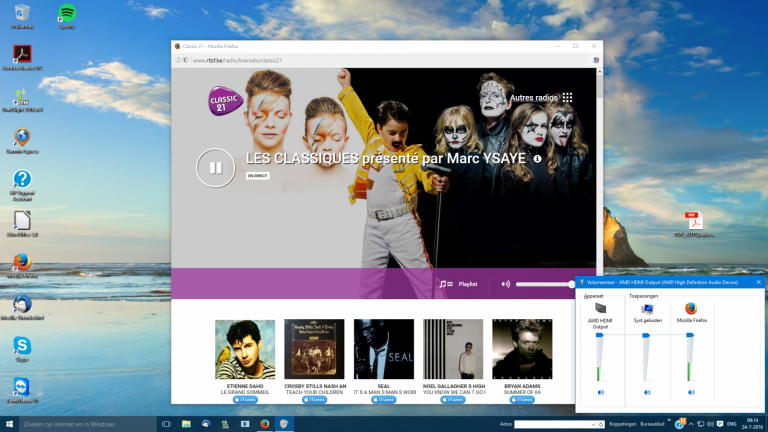Open the Autres radios grid menu
Viewport: 768px width, 432px height.
click(567, 98)
